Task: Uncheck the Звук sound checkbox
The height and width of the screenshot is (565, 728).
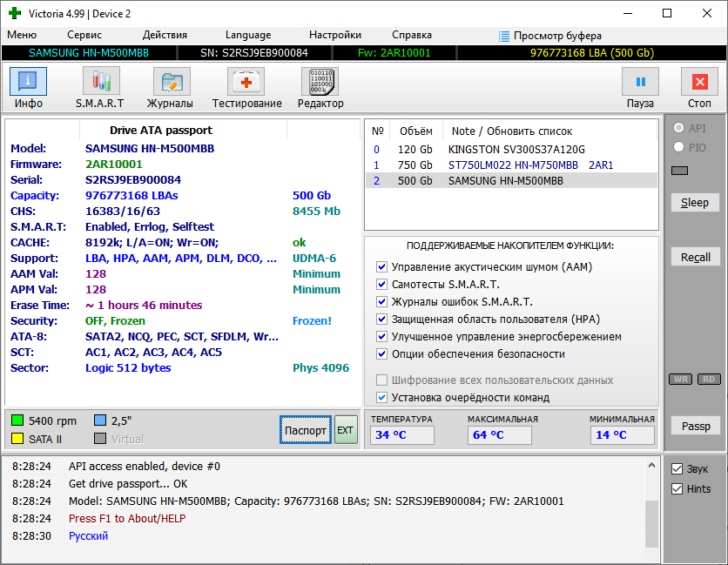Action: pos(677,469)
